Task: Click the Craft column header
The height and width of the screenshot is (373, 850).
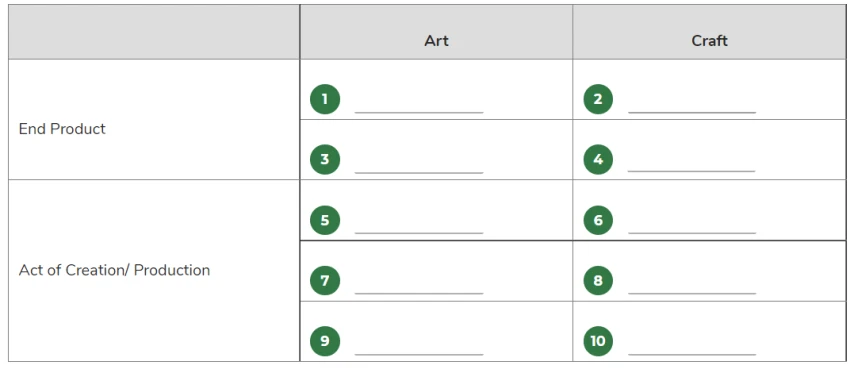Action: click(x=710, y=41)
